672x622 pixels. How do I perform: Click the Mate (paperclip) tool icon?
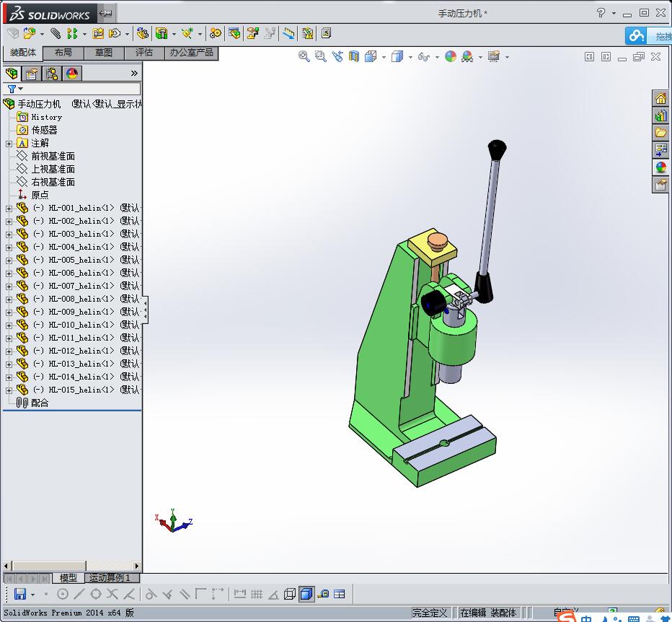(x=56, y=33)
